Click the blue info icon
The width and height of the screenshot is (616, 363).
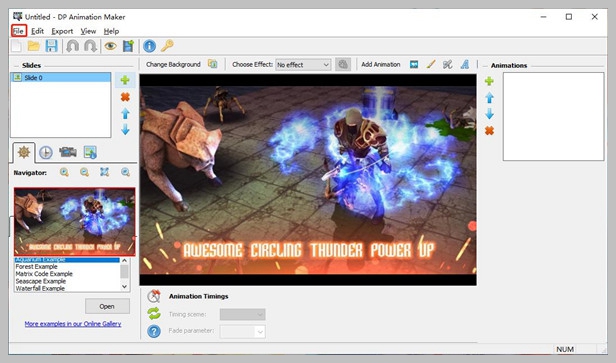tap(149, 46)
